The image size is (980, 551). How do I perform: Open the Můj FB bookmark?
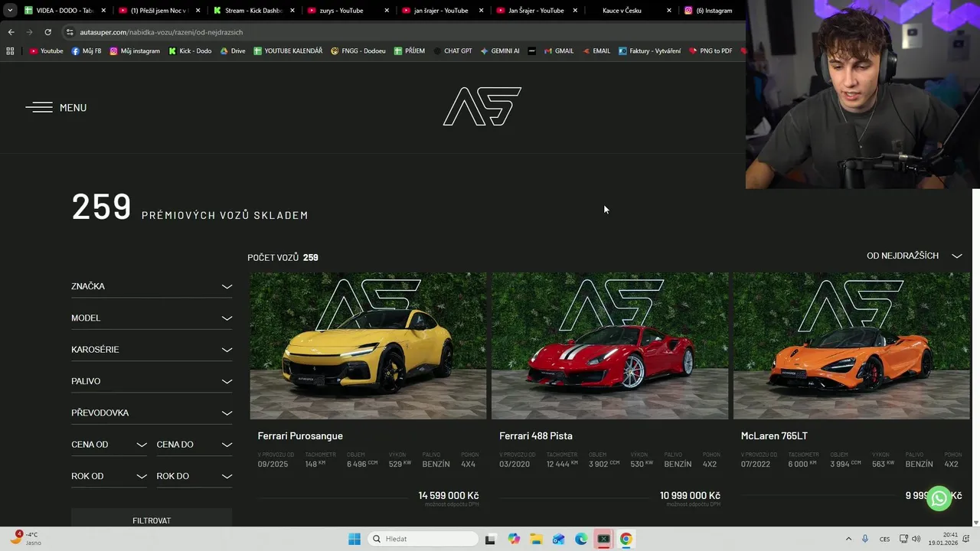(87, 51)
